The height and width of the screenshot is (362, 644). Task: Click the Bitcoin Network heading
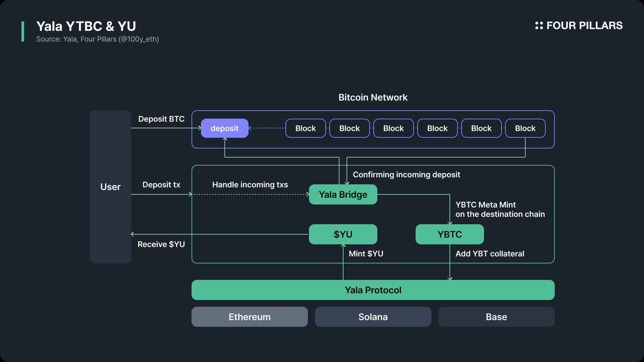point(373,97)
